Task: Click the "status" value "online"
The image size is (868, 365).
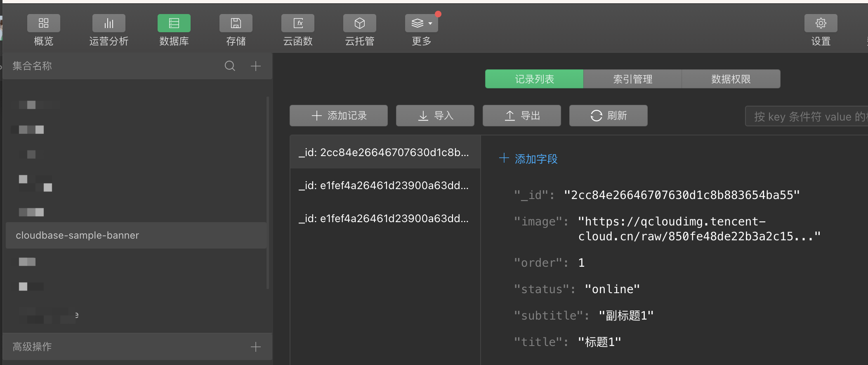Action: [612, 289]
